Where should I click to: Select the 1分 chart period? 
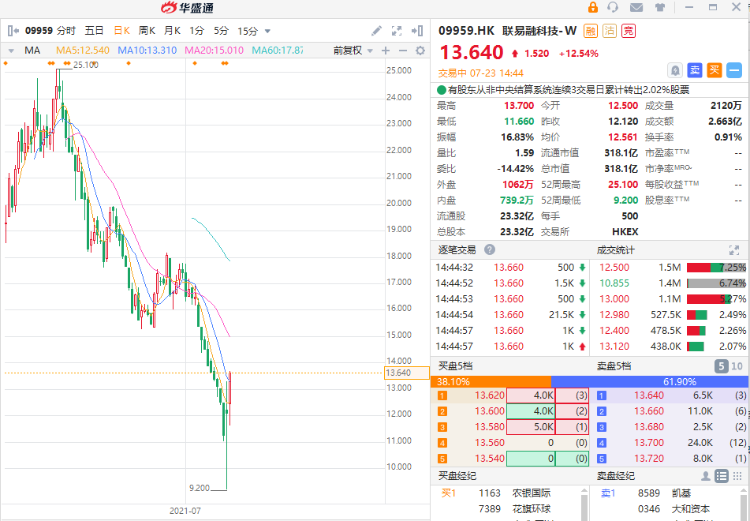(x=197, y=31)
